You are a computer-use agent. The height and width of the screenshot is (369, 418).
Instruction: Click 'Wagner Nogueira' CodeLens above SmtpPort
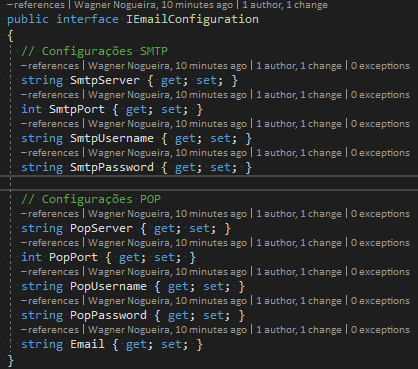(167, 95)
